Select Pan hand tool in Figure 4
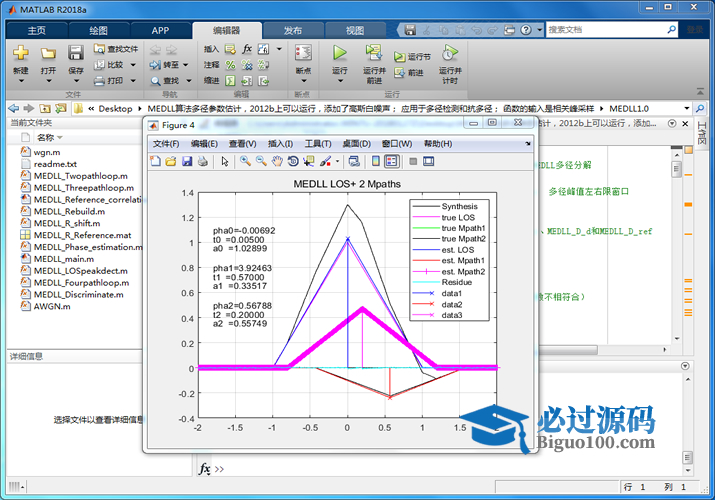This screenshot has height=500, width=715. [x=277, y=161]
